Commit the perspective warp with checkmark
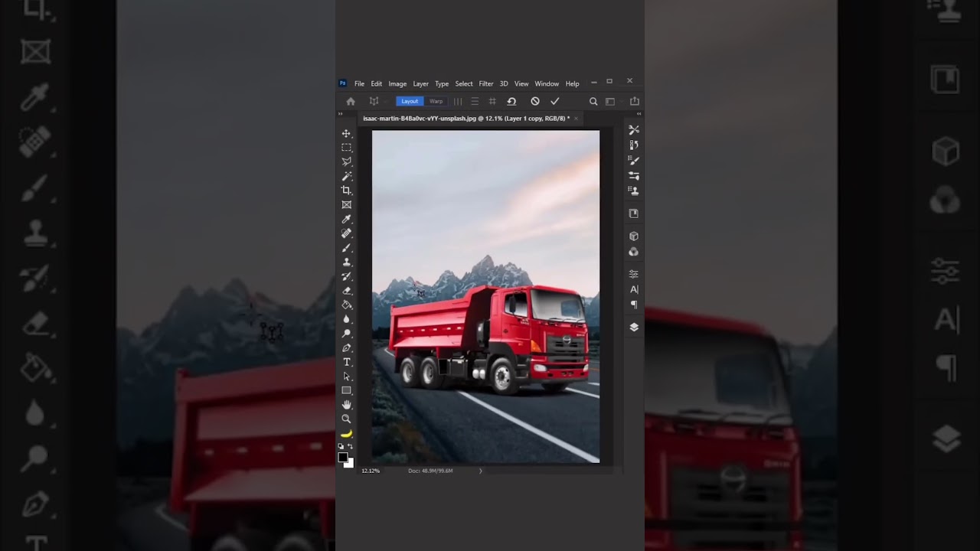Screen dimensions: 980x551 click(x=555, y=101)
